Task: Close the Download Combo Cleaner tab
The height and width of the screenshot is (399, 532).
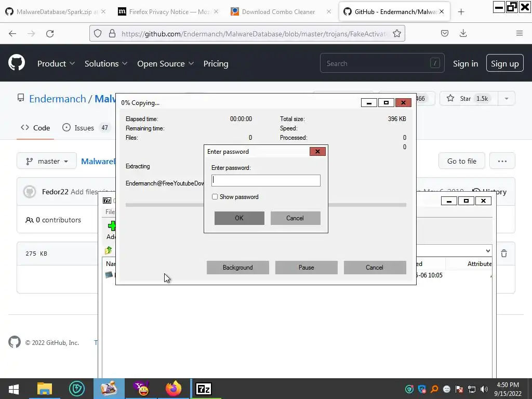Action: pos(328,12)
